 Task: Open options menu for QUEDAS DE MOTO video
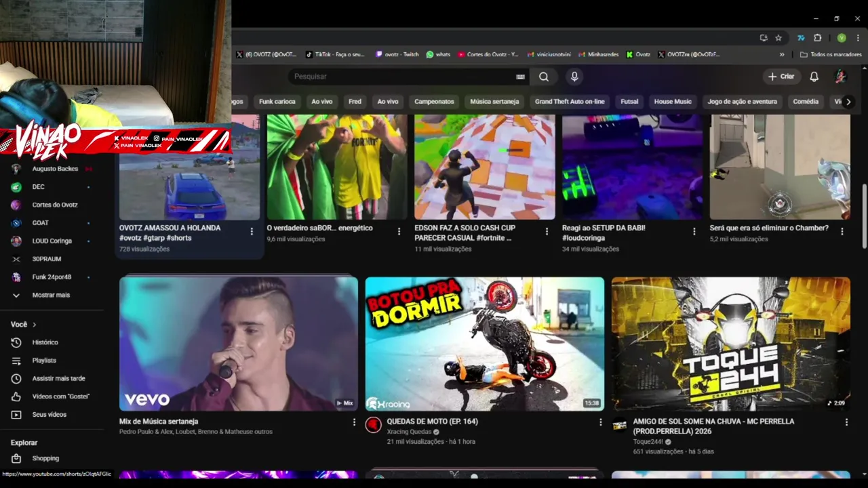[x=600, y=422]
